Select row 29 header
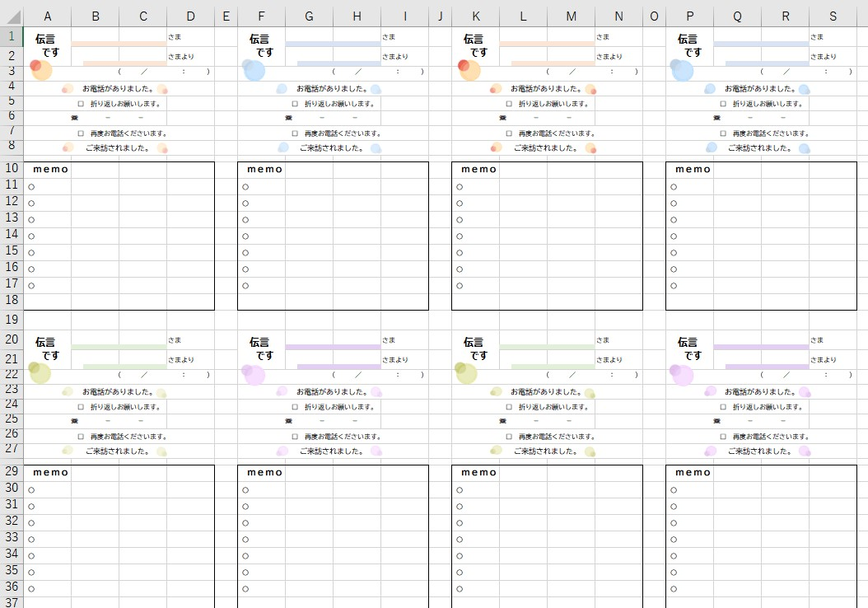Screen dimensions: 868x608 [x=12, y=472]
